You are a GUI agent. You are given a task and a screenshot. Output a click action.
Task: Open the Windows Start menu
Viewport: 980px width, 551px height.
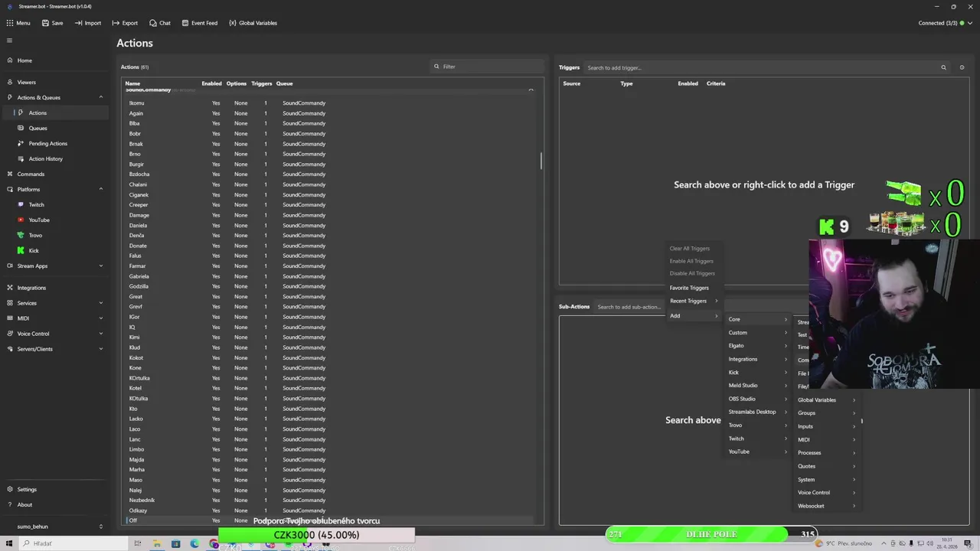click(9, 543)
